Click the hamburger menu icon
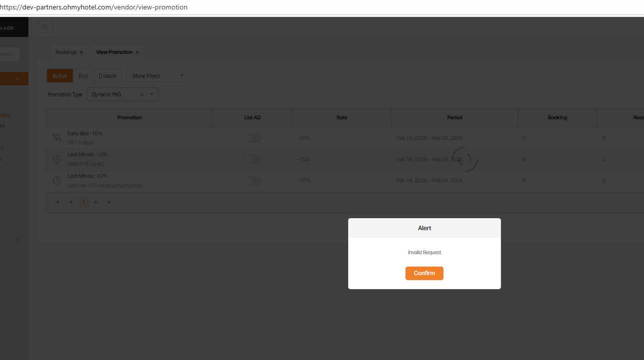This screenshot has height=360, width=644. [x=45, y=27]
